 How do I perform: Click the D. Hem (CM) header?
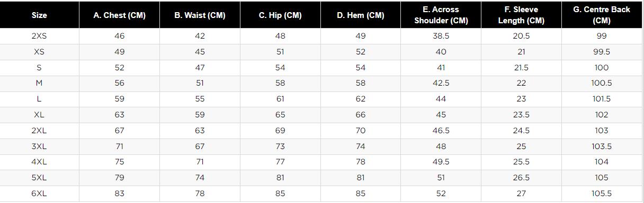click(x=361, y=15)
